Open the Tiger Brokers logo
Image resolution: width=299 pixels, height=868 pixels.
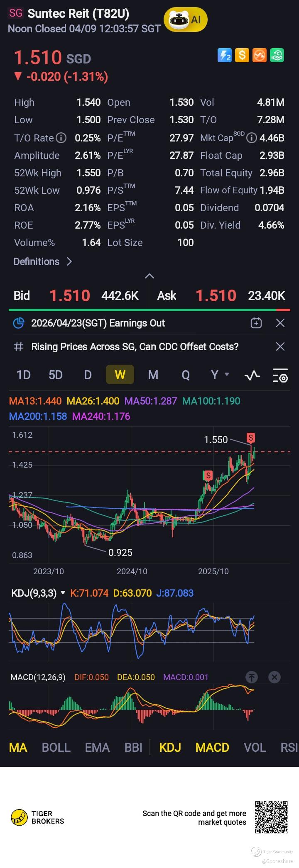coord(37,817)
